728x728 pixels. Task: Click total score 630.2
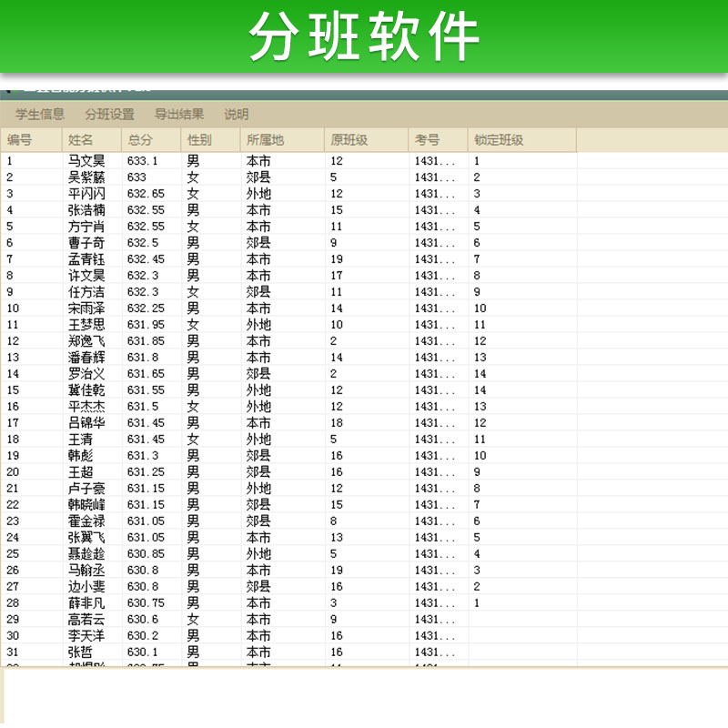(x=143, y=635)
